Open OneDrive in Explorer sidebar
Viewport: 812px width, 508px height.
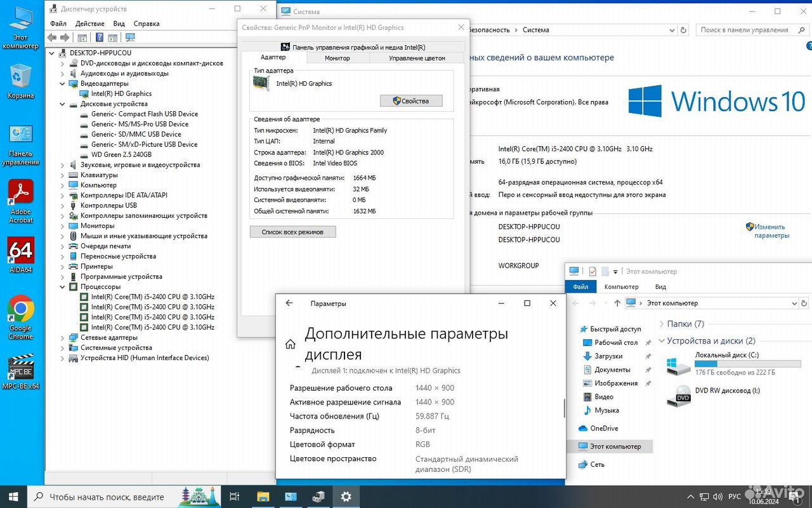click(604, 428)
